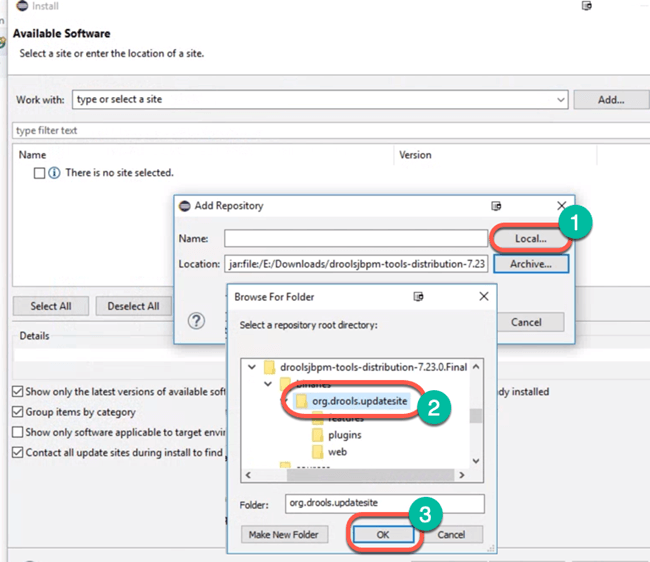650x562 pixels.
Task: Click the droolsjbpm-tools-distribution folder icon
Action: click(268, 366)
